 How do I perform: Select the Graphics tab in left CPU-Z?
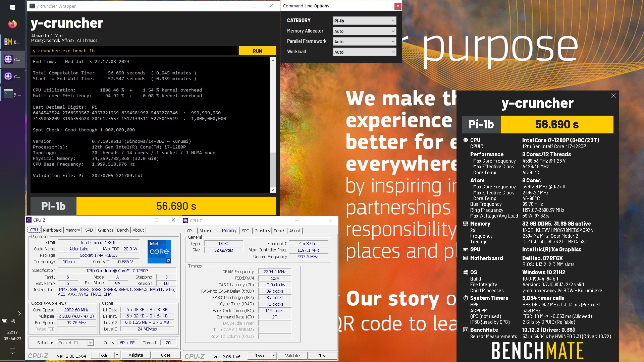[106, 230]
